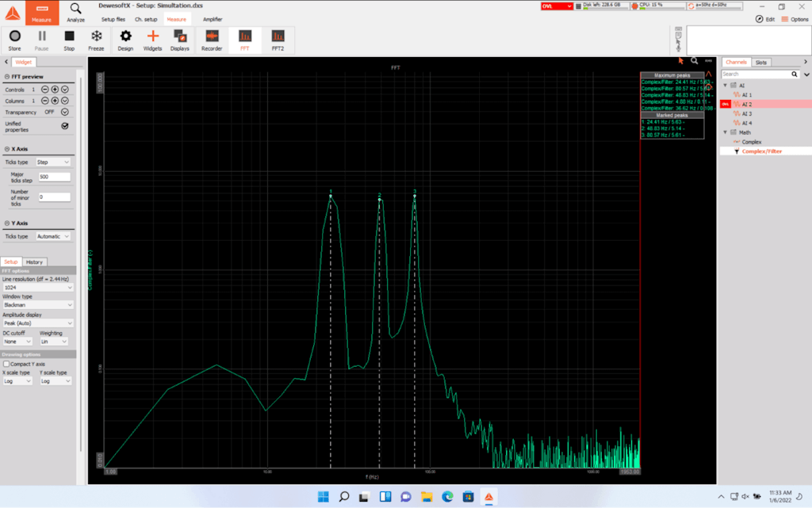
Task: Click the Edit button
Action: pyautogui.click(x=765, y=19)
